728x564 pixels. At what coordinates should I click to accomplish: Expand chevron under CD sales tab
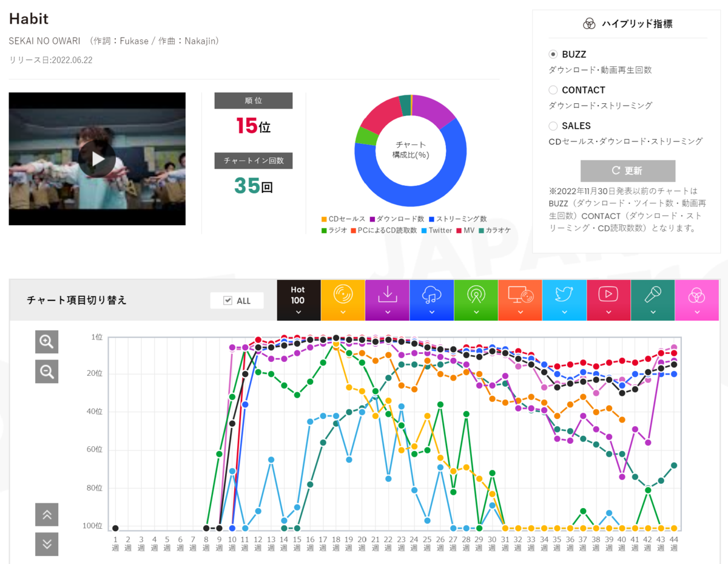[343, 313]
